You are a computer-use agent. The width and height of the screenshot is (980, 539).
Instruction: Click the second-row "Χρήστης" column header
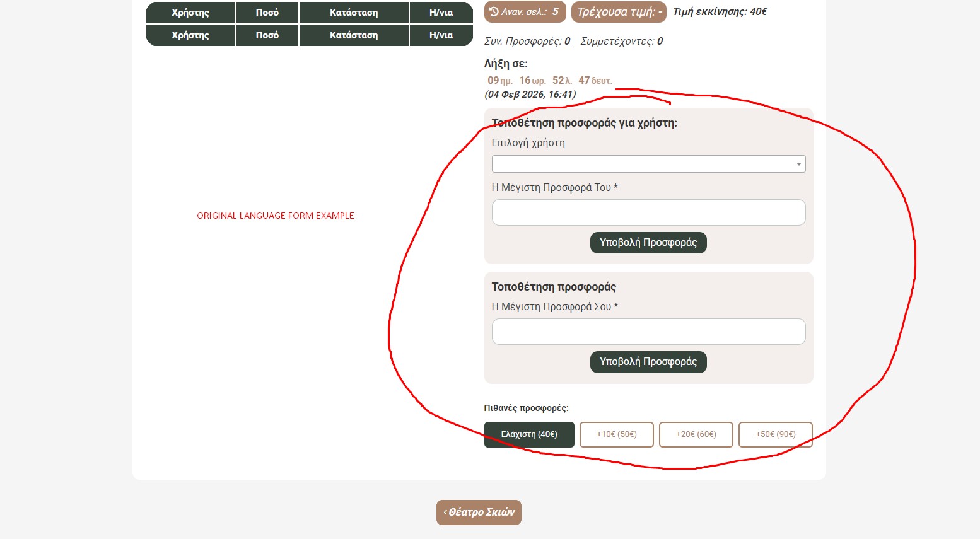(x=190, y=35)
